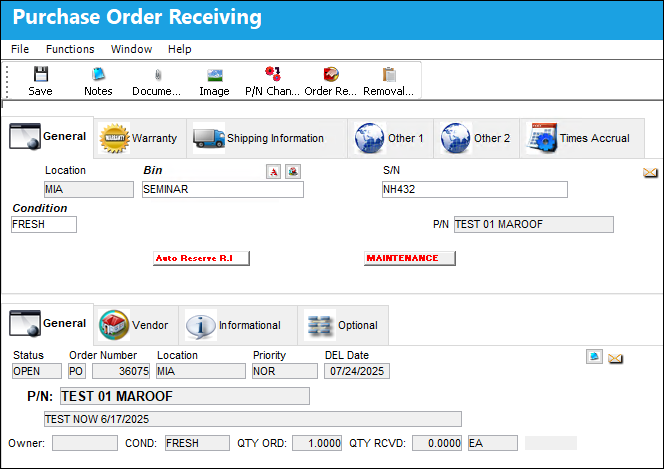This screenshot has height=469, width=664.
Task: Click the small picture icon next to Bin
Action: pos(293,172)
